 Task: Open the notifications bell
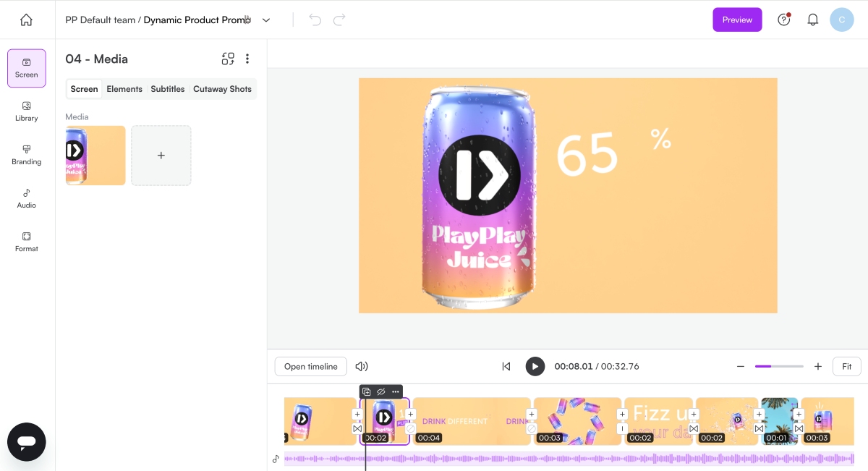tap(812, 20)
